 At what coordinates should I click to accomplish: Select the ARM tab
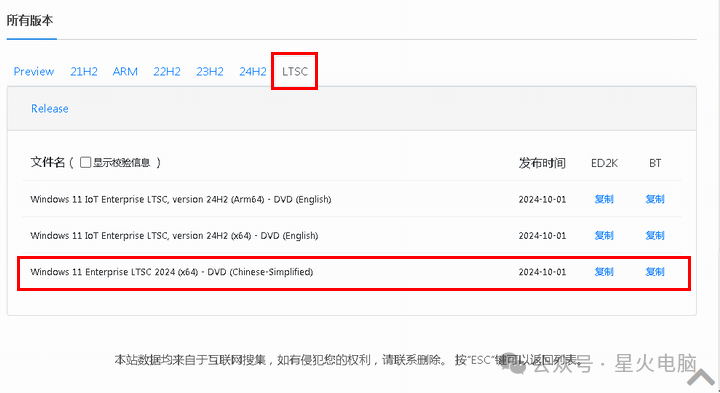click(125, 72)
